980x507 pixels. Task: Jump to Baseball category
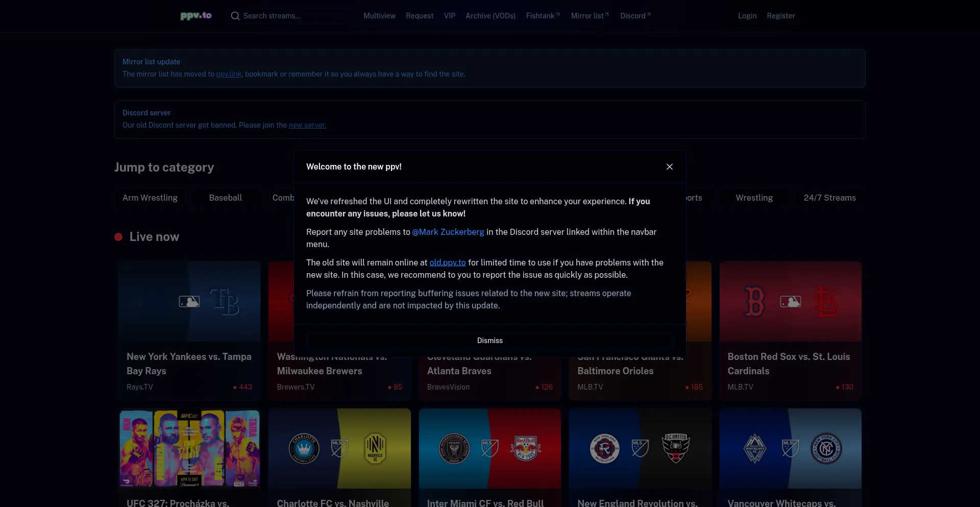tap(226, 198)
